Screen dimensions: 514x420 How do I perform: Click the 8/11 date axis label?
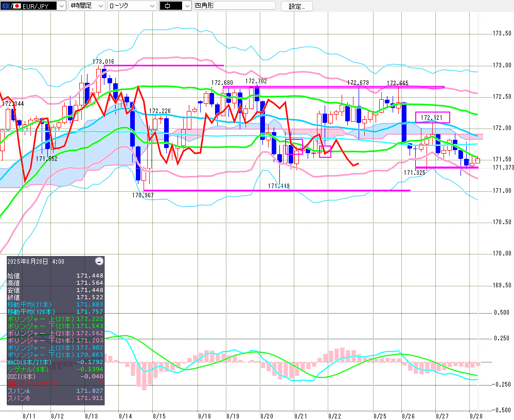[29, 416]
